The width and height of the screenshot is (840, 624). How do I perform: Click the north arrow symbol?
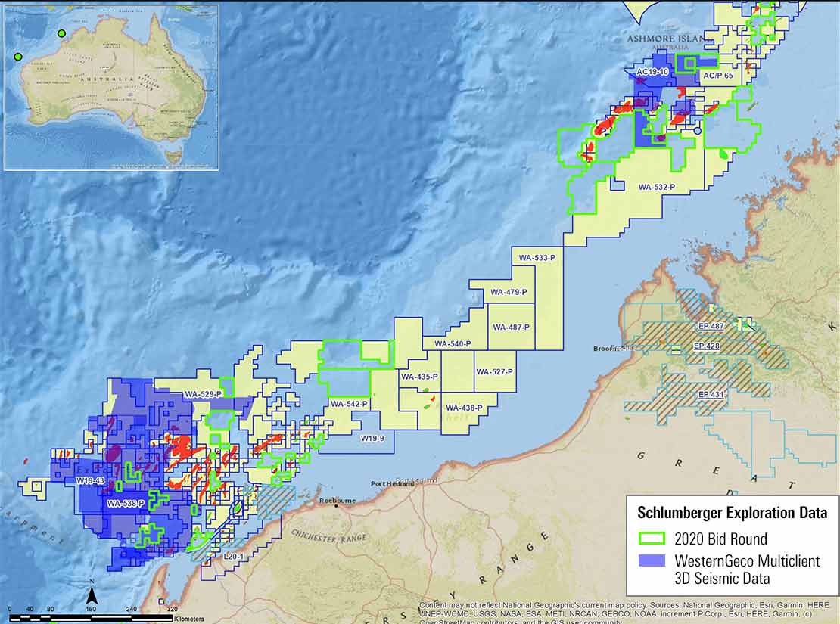pyautogui.click(x=92, y=594)
